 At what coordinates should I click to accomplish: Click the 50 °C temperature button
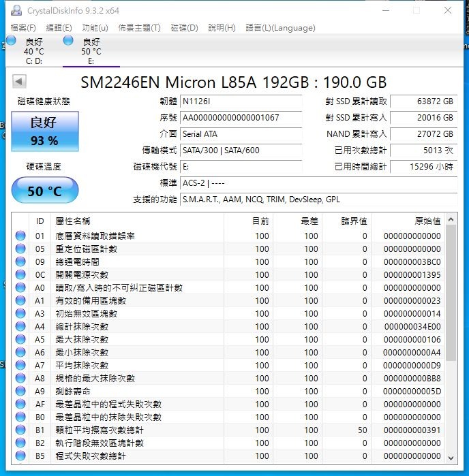point(45,191)
